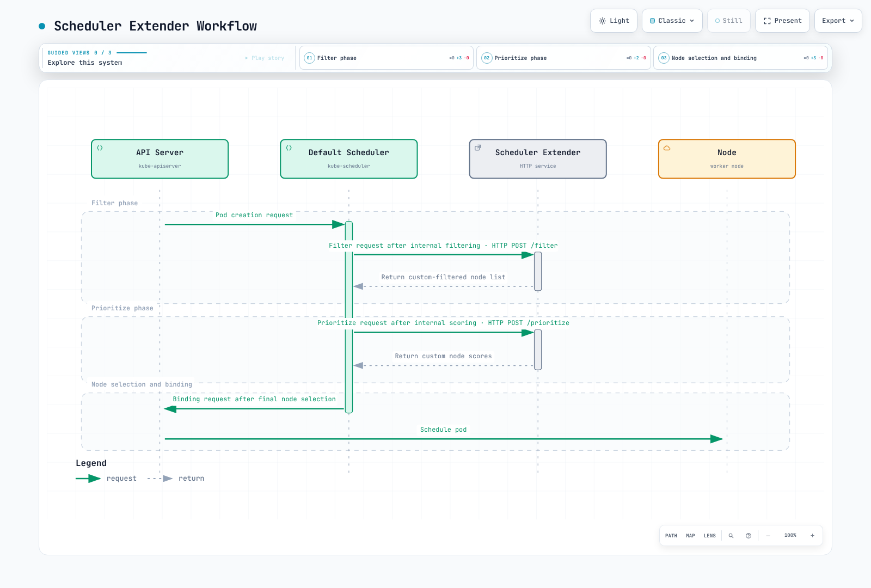Toggle MAP mode in the bottom toolbar
The height and width of the screenshot is (588, 871).
pyautogui.click(x=690, y=536)
